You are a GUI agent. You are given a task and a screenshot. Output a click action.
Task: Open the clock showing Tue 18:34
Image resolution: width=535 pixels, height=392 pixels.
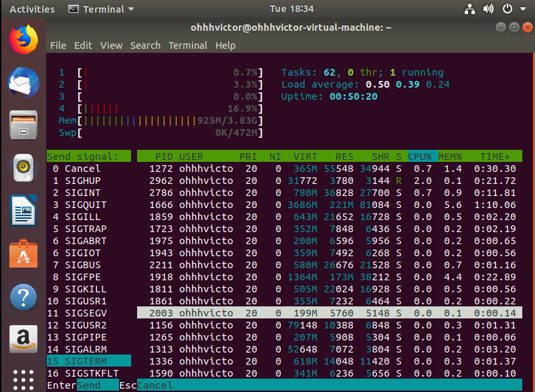pos(292,9)
